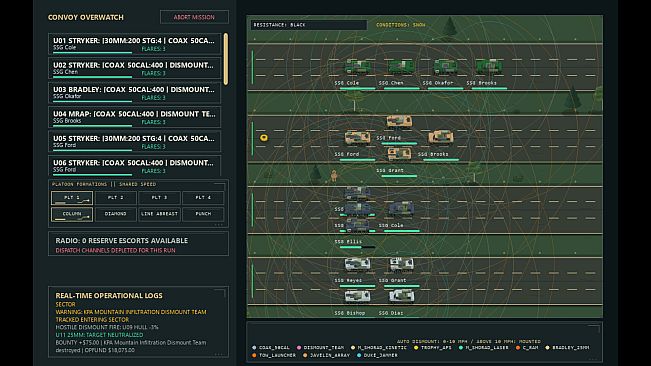Screen dimensions: 651x366
Task: Click the DUKE_JAMMER legend dot
Action: (x=359, y=355)
